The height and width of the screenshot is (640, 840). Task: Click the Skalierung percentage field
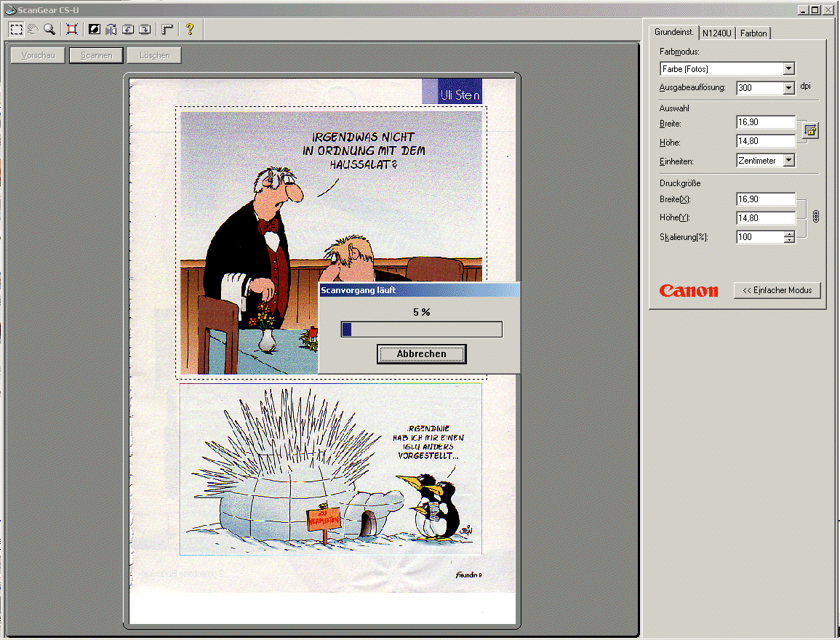[x=760, y=236]
